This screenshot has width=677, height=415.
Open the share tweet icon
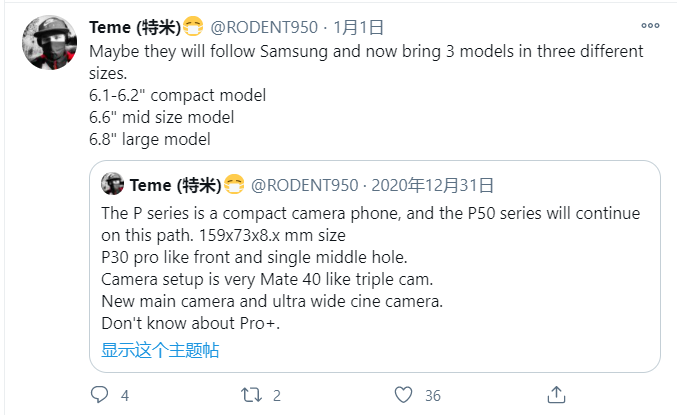click(x=558, y=394)
